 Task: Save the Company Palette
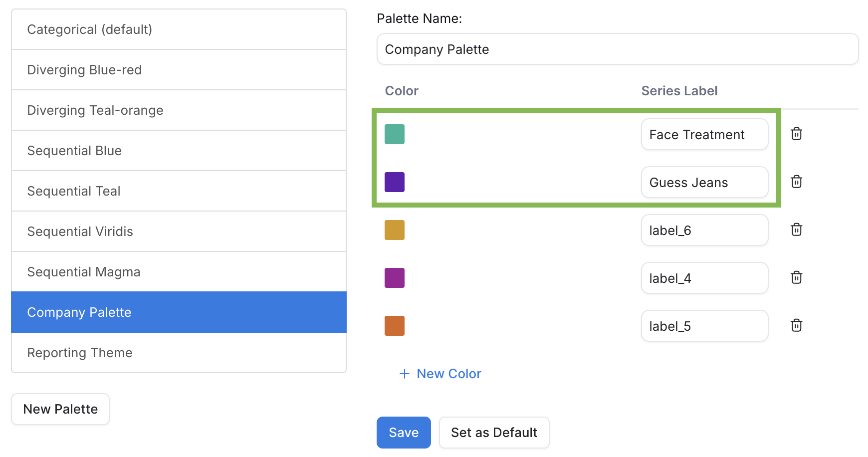(x=403, y=432)
